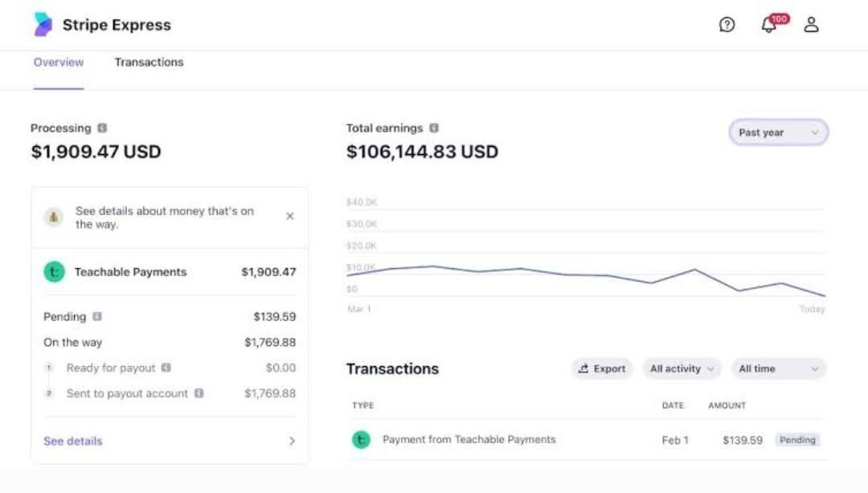This screenshot has height=493, width=868.
Task: Open notifications bell with 100 badge
Action: [769, 25]
